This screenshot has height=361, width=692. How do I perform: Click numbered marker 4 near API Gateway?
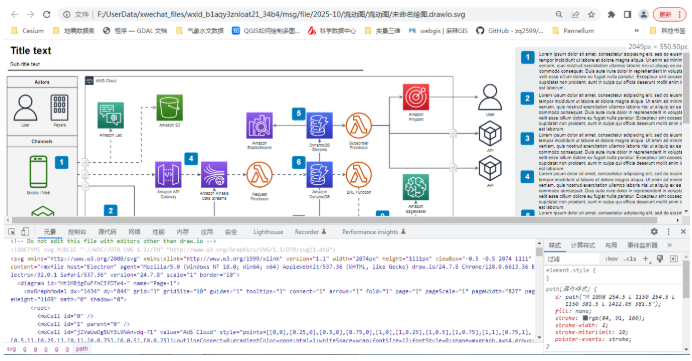tap(191, 158)
